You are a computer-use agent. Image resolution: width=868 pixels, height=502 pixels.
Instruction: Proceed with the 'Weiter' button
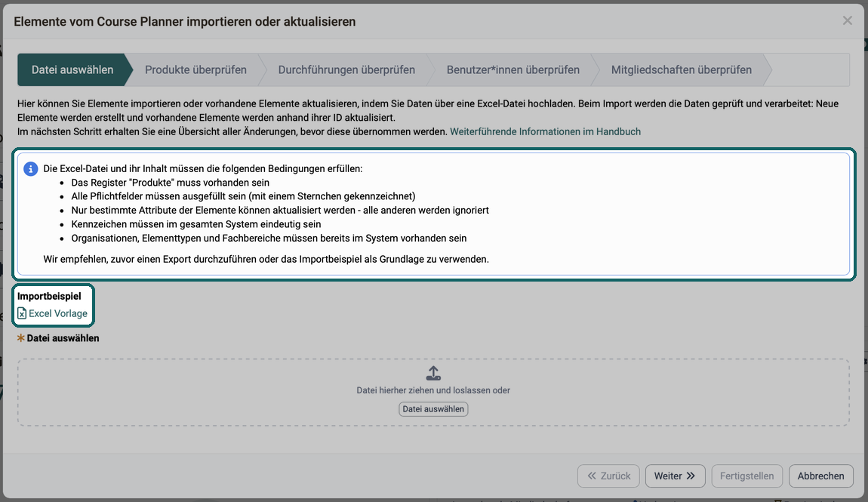click(675, 476)
